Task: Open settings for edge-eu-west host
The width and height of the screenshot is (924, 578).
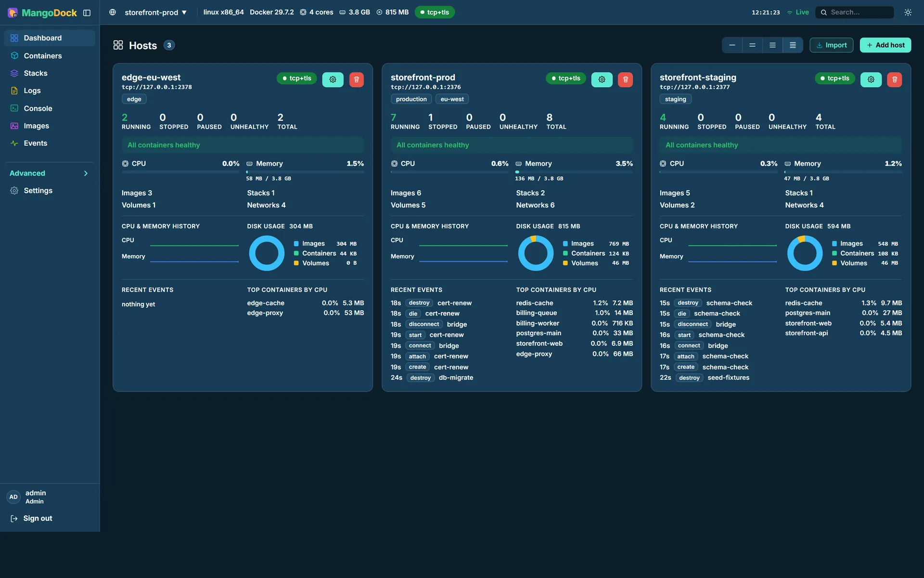Action: point(333,79)
